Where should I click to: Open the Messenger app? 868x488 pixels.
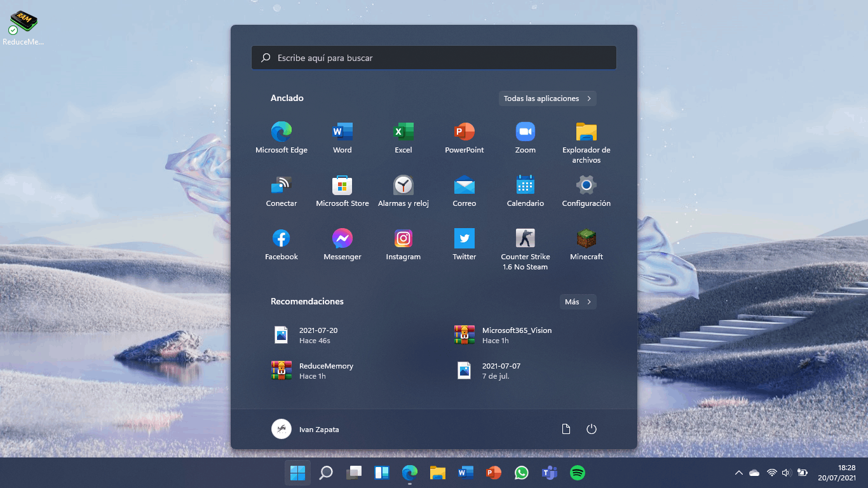pos(342,245)
